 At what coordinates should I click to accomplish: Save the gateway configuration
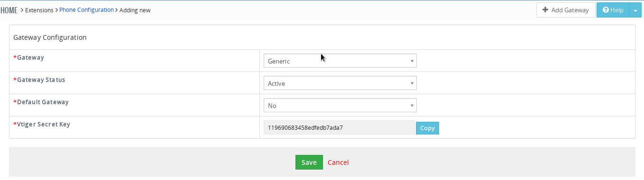309,162
